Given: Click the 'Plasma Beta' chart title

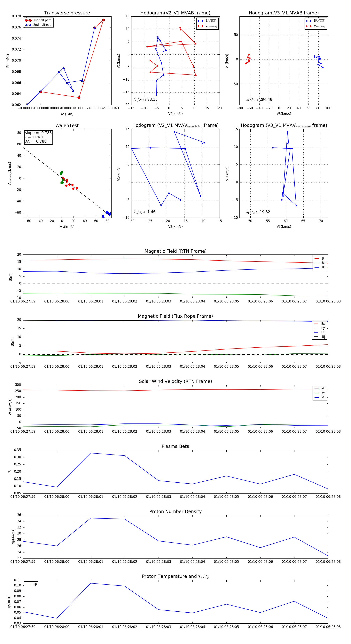Looking at the screenshot, I should click(175, 446).
